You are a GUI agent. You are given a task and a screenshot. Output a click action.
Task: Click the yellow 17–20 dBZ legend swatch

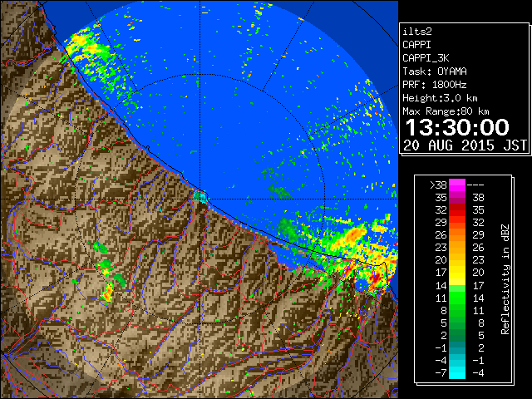(x=457, y=273)
